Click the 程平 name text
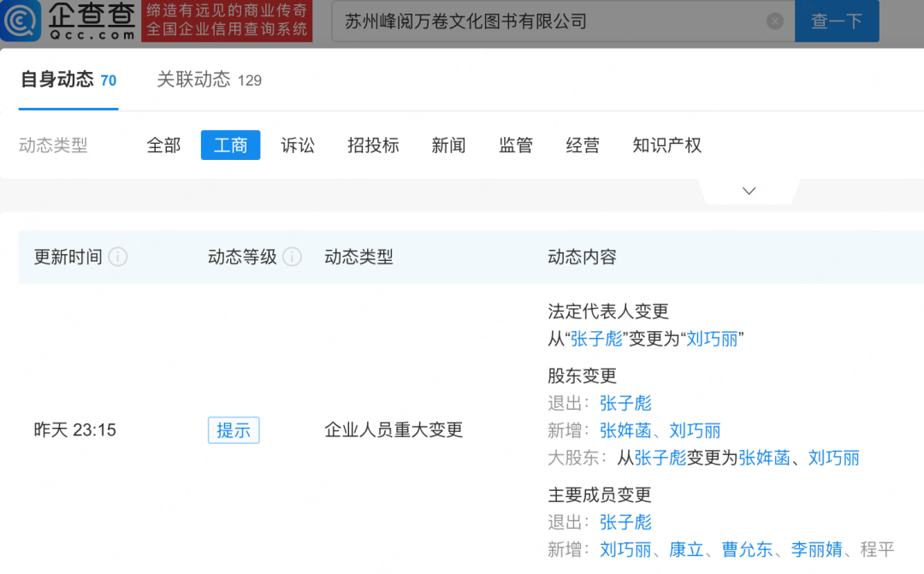Image resolution: width=924 pixels, height=574 pixels. click(x=878, y=550)
